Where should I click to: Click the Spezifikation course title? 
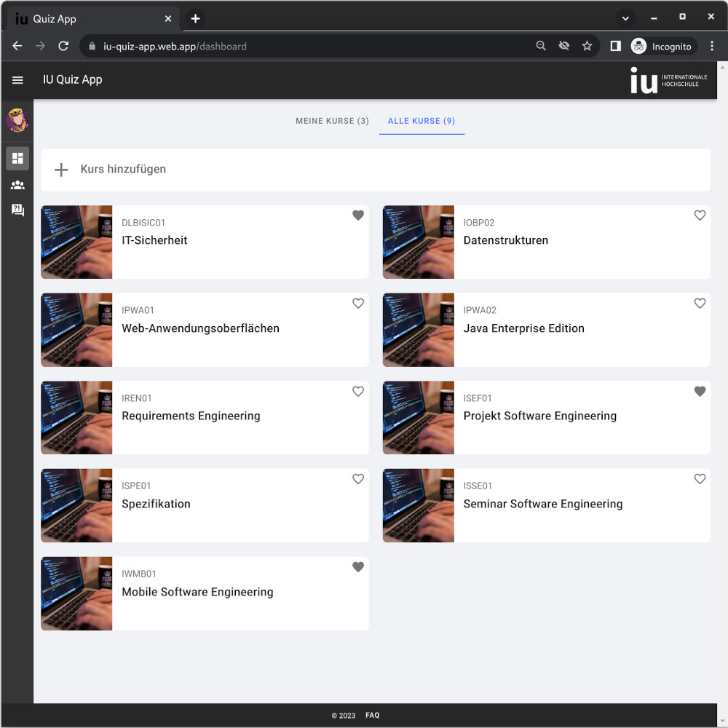tap(156, 504)
